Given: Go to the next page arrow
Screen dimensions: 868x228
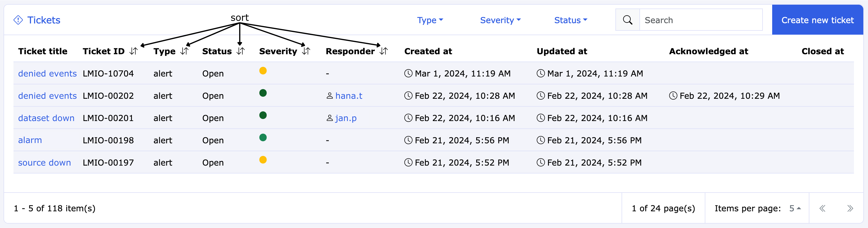Looking at the screenshot, I should (850, 208).
